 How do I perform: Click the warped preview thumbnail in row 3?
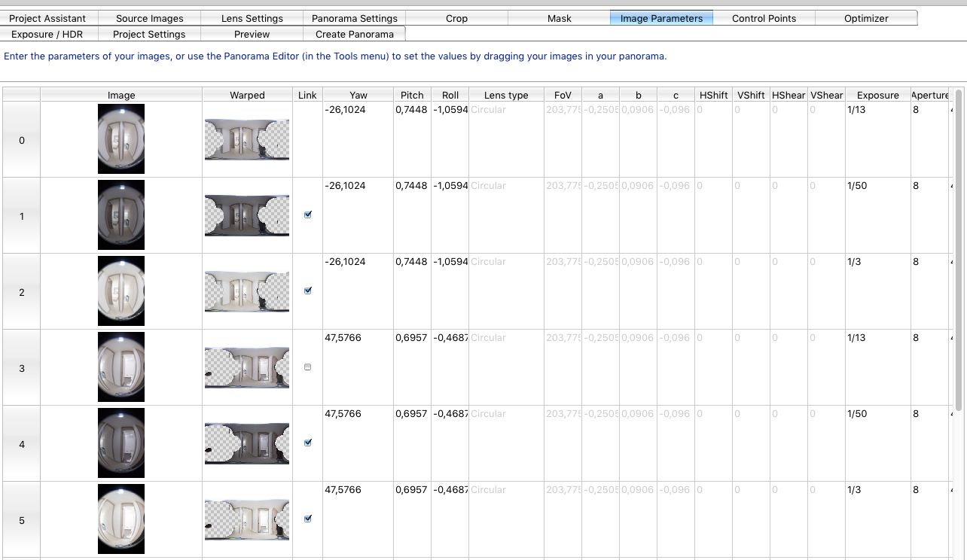247,367
